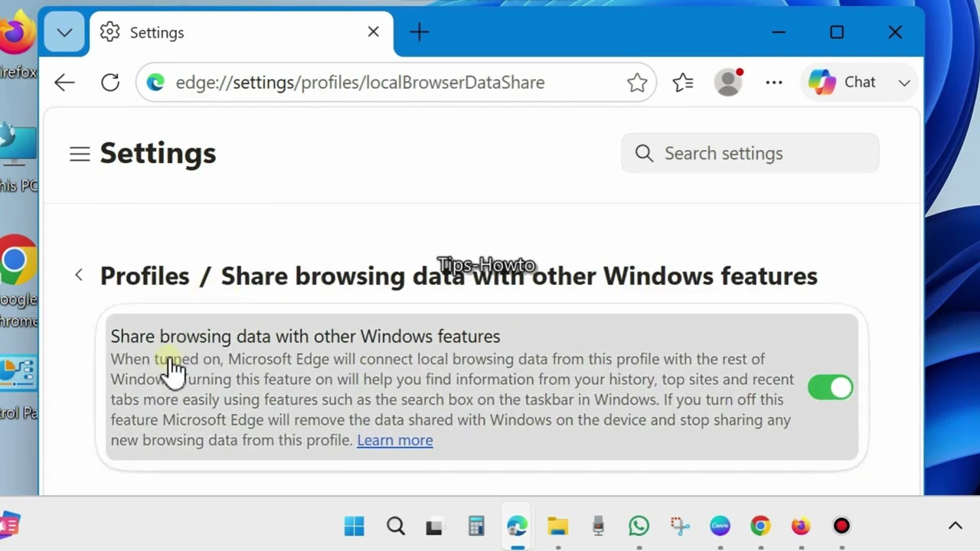The height and width of the screenshot is (551, 980).
Task: Open the Learn more link
Action: 395,440
